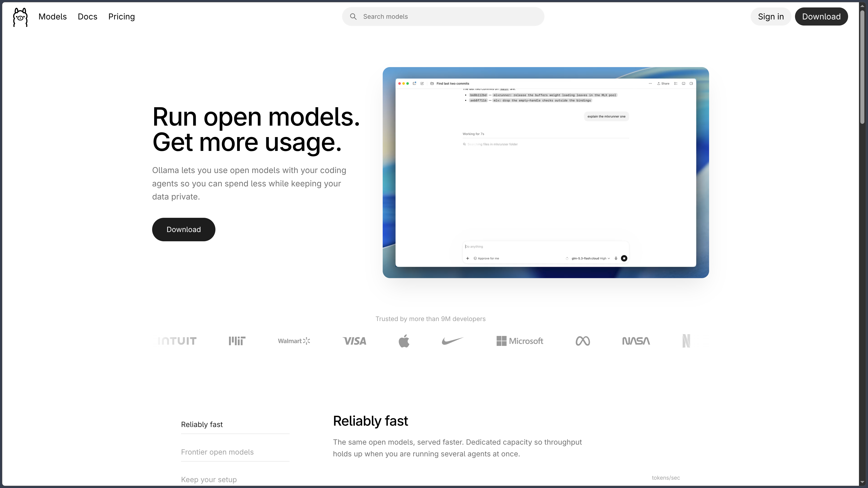Click the VISA logo
The width and height of the screenshot is (868, 488).
pyautogui.click(x=354, y=341)
